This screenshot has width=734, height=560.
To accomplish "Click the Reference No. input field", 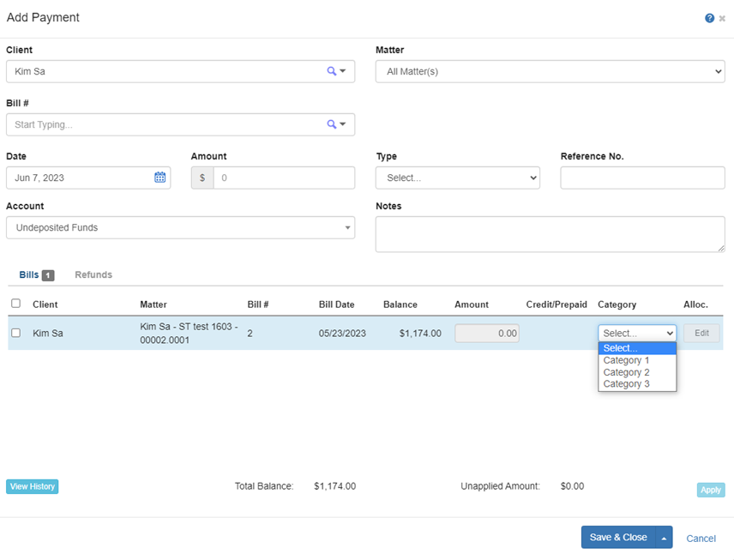I will point(643,178).
